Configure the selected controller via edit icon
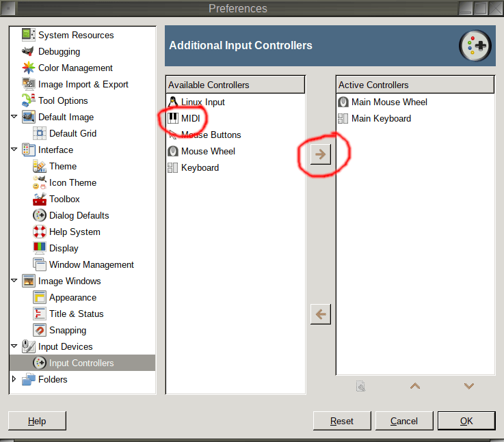The height and width of the screenshot is (442, 504). tap(360, 386)
